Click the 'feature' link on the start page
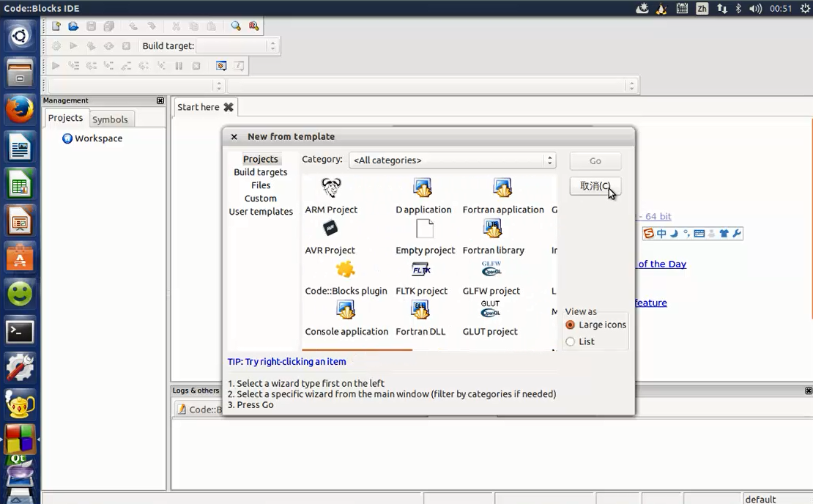Image resolution: width=813 pixels, height=504 pixels. point(651,303)
